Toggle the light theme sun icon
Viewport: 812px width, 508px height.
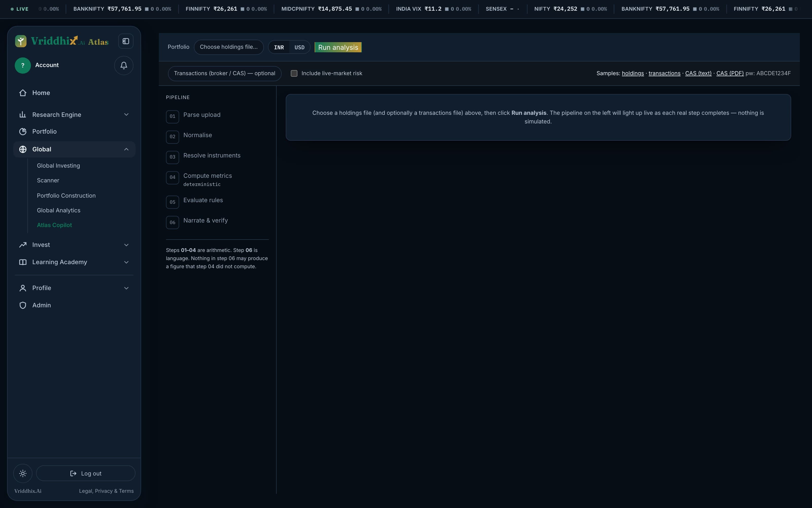(x=23, y=473)
